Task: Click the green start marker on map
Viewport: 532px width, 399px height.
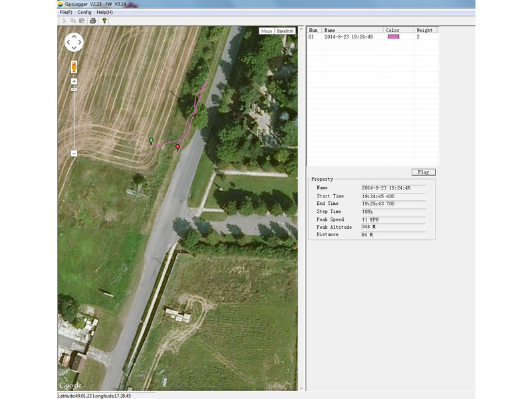Action: click(x=151, y=140)
